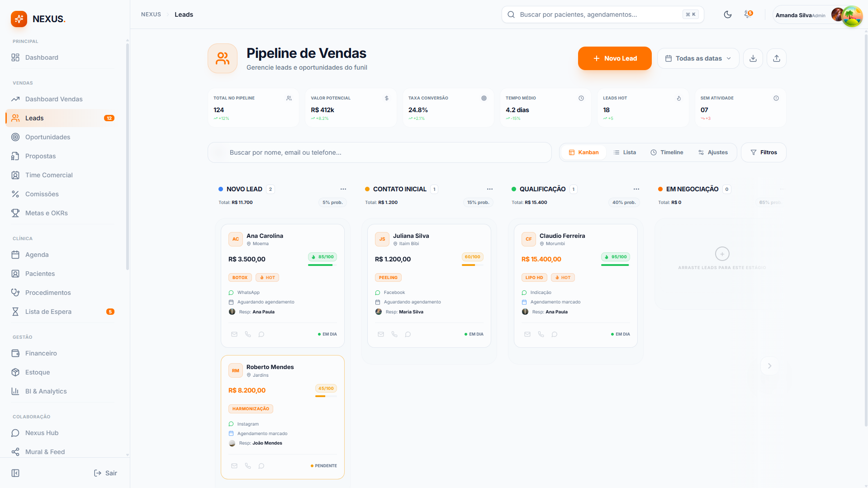
Task: Click phone icon on Ana Carolina card
Action: coord(248,334)
